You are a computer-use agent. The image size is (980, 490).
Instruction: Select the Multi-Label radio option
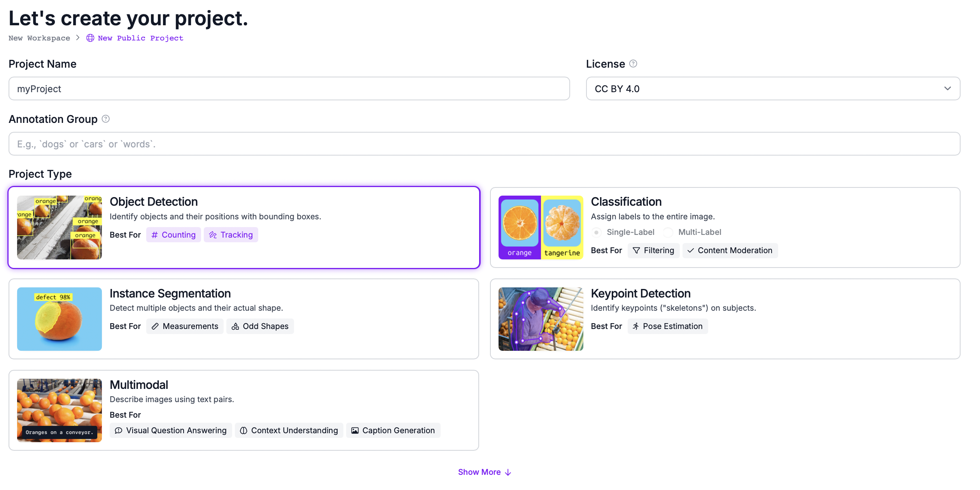coord(668,233)
